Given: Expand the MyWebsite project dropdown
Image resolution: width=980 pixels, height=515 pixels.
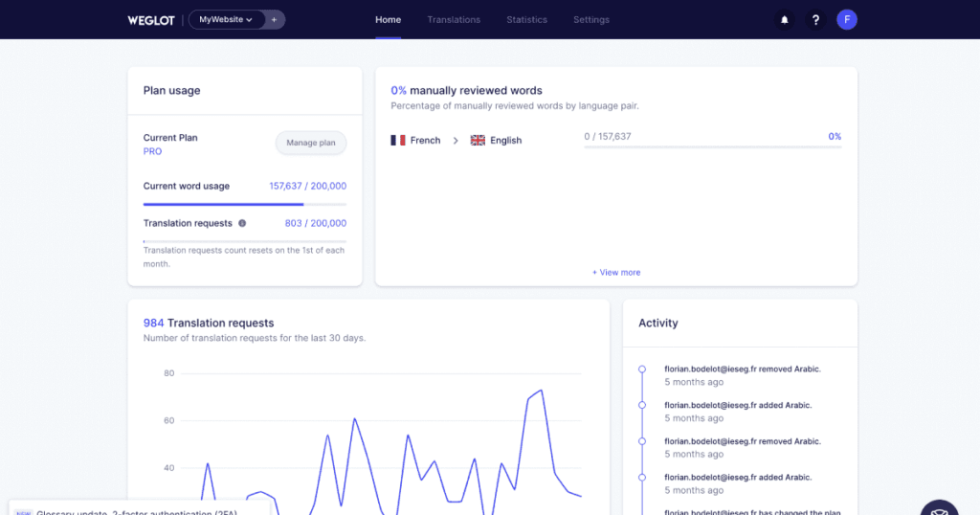Looking at the screenshot, I should (226, 19).
